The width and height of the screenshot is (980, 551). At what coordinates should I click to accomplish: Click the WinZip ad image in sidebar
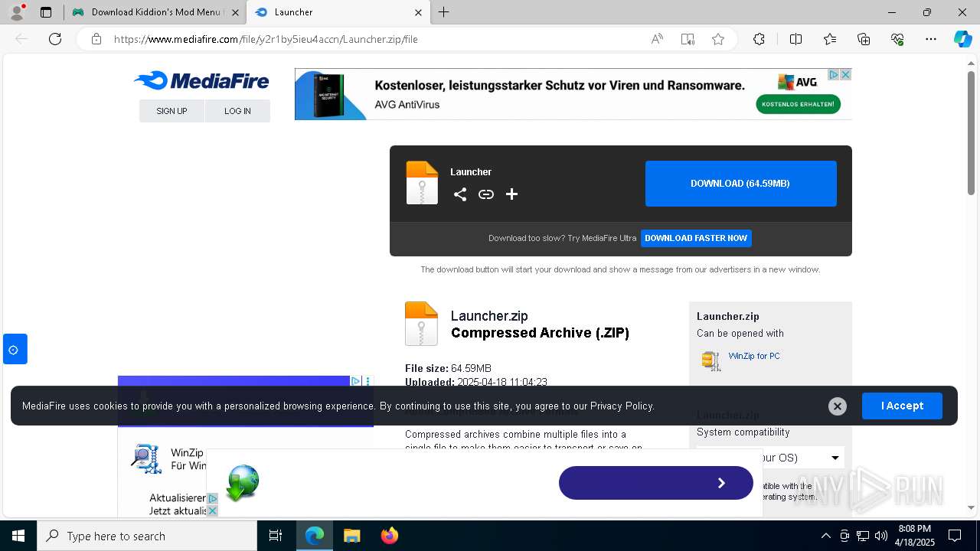click(x=146, y=459)
